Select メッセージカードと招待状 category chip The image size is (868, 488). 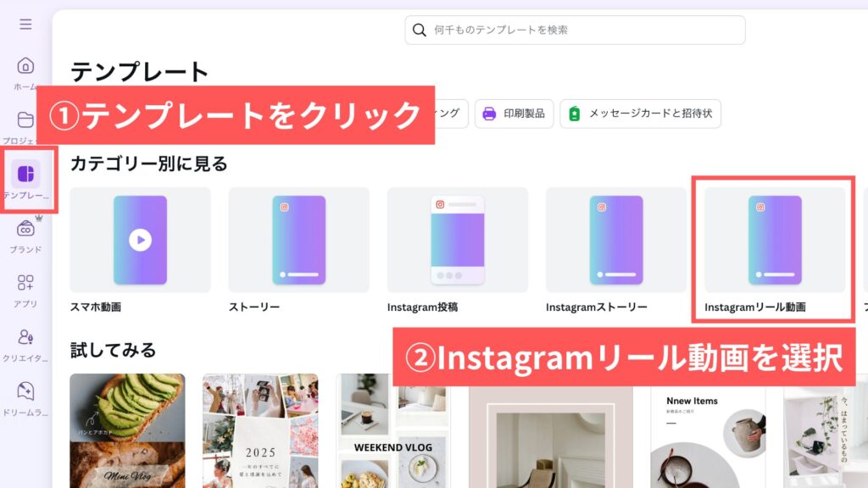pos(641,114)
